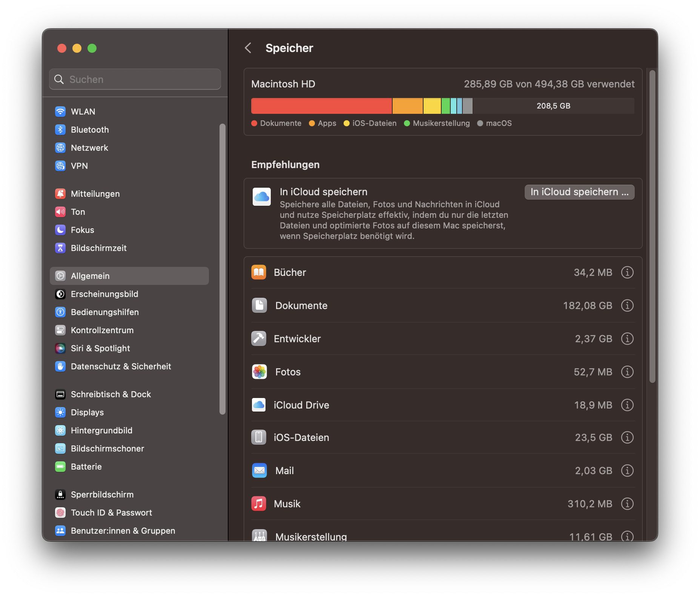Click the right content pane scrollbar
The width and height of the screenshot is (700, 597).
pos(652,226)
